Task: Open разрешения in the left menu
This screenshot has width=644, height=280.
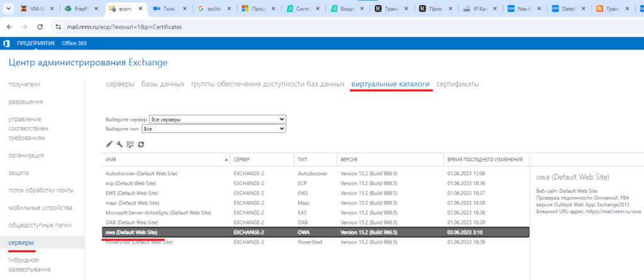Action: coord(25,102)
